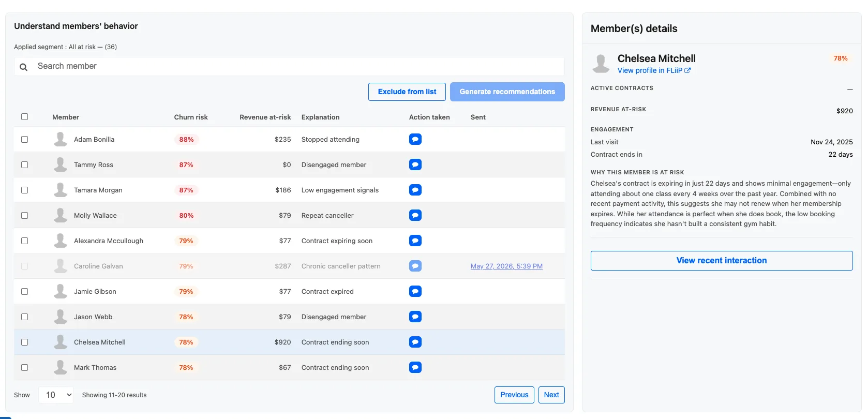Click the '22 days' contract value
868x419 pixels.
tap(841, 154)
